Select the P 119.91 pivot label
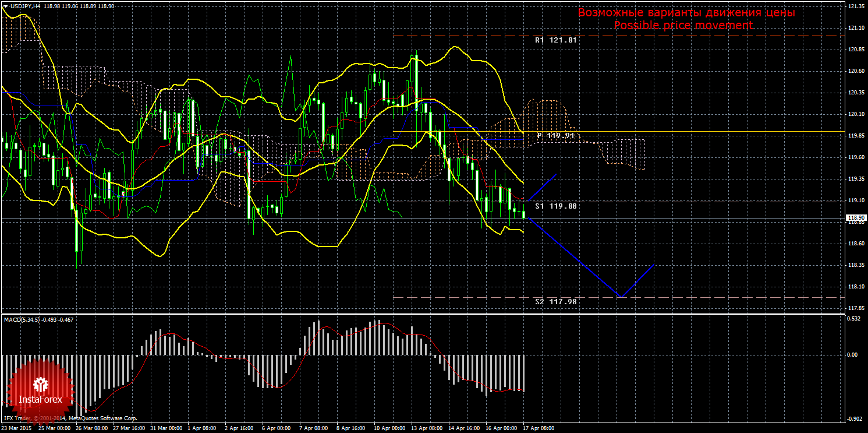 click(x=555, y=135)
